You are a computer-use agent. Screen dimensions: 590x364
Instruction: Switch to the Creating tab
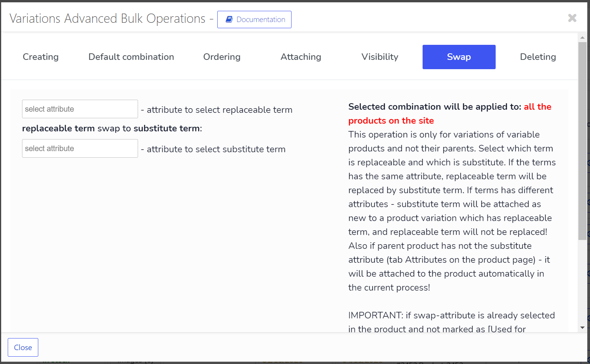click(41, 57)
